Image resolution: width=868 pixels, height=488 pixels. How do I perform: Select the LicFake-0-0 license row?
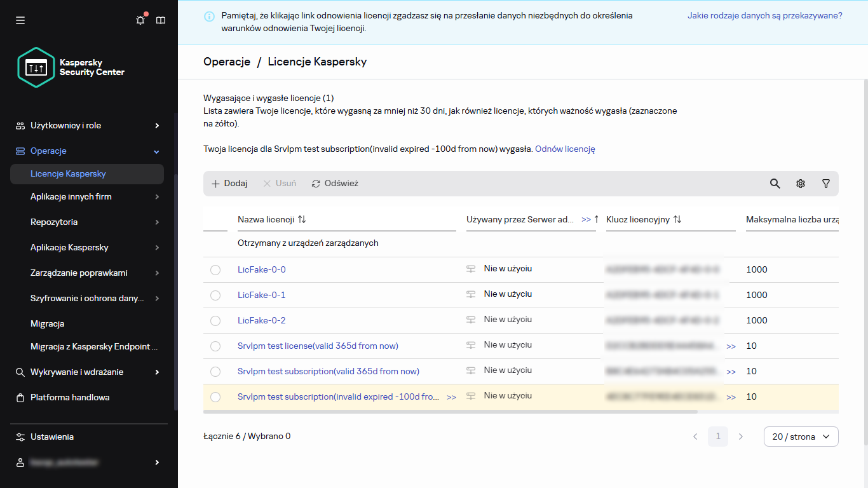[x=215, y=269]
